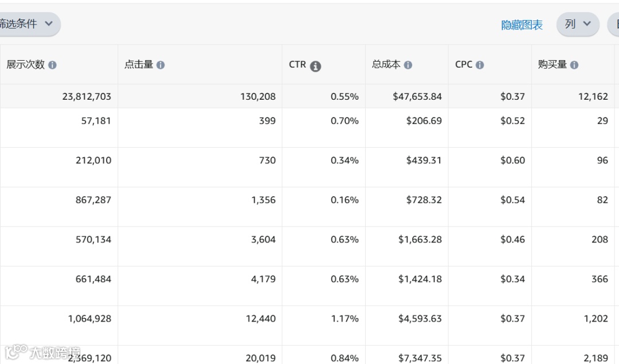The image size is (619, 364).
Task: Sort by the CPC column header
Action: (x=464, y=65)
